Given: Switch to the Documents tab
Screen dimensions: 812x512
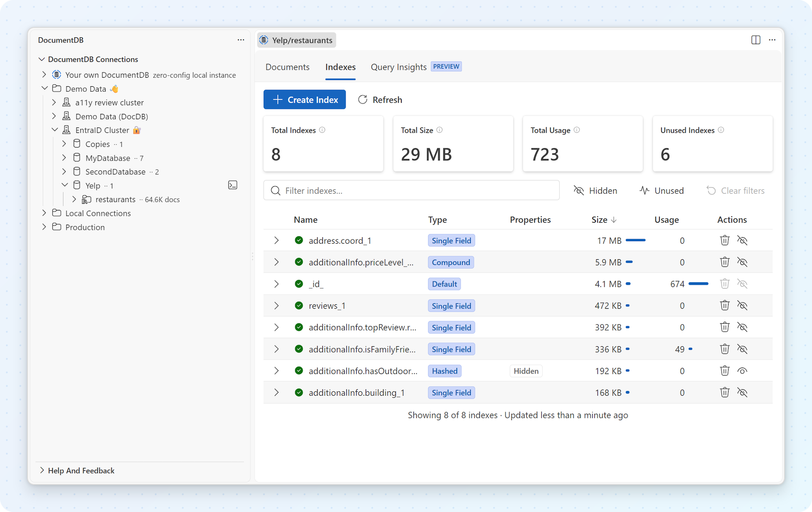Looking at the screenshot, I should click(288, 67).
